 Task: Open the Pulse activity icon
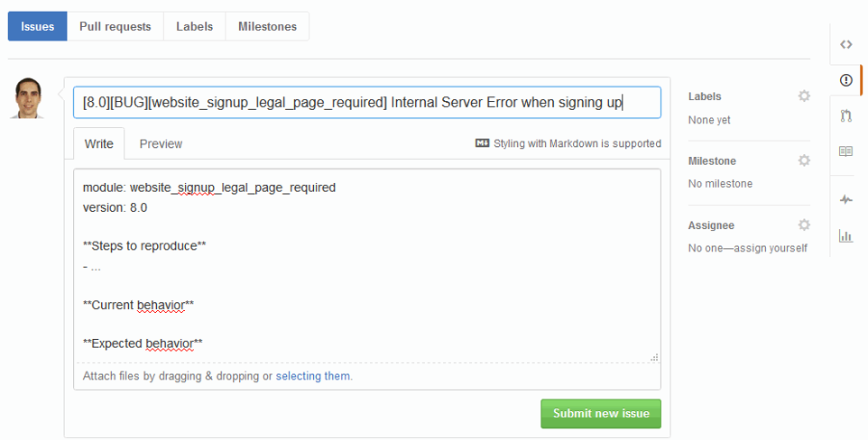[845, 200]
